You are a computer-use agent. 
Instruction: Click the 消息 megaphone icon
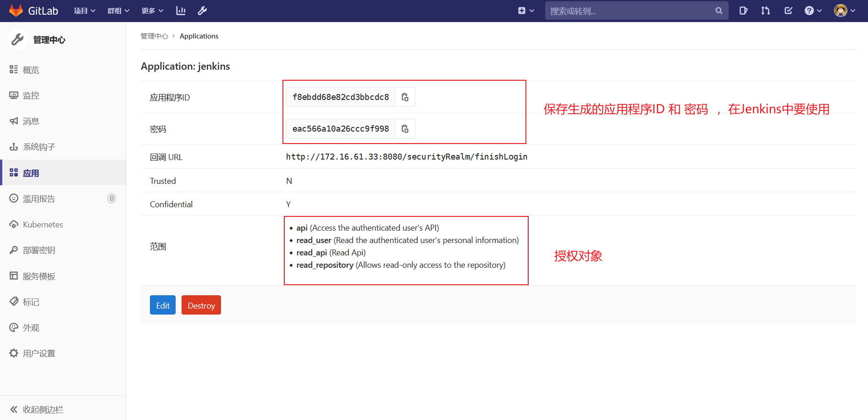click(14, 121)
